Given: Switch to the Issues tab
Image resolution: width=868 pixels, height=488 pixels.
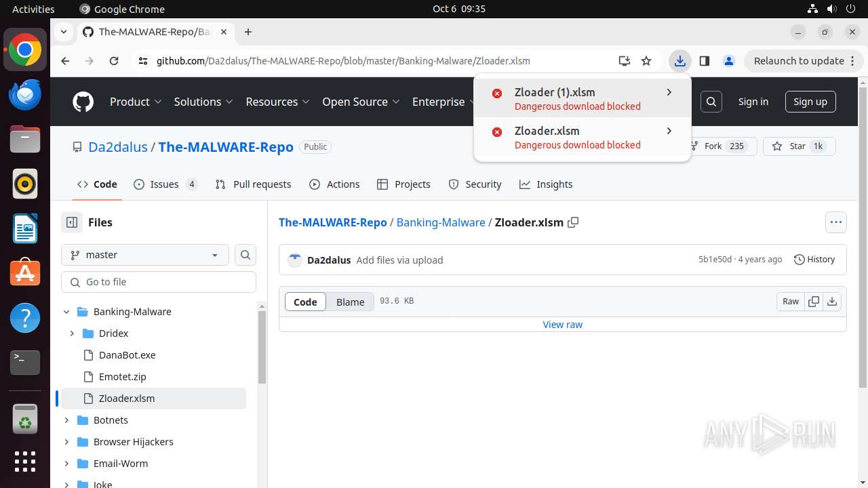Looking at the screenshot, I should [166, 184].
